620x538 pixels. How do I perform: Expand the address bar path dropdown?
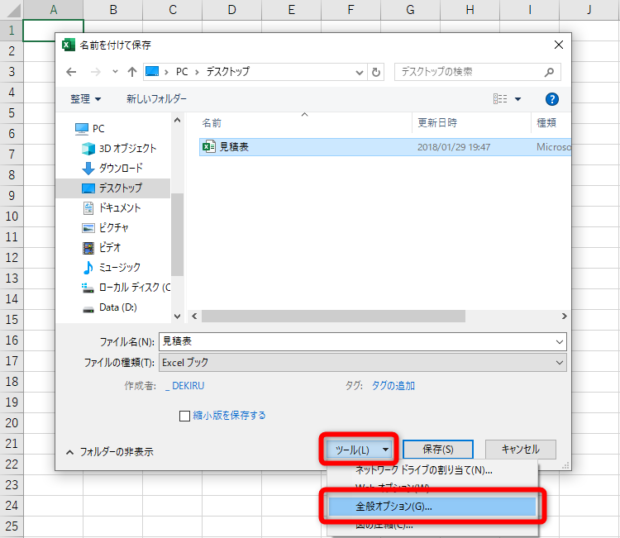(x=359, y=72)
